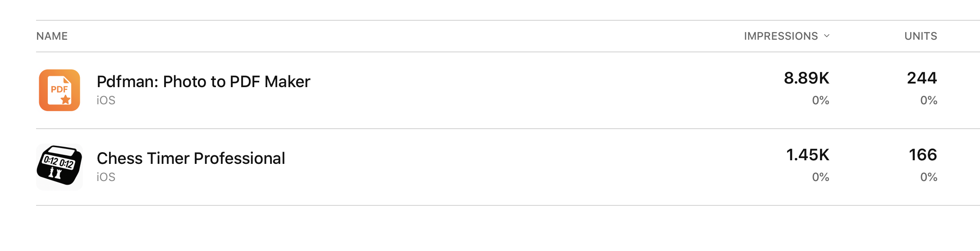The height and width of the screenshot is (251, 980).
Task: Sort table by the Name column header
Action: coord(52,36)
